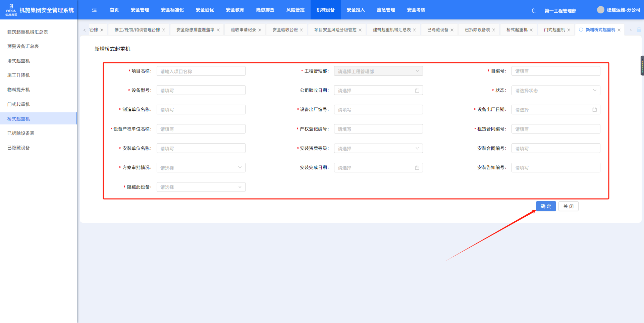Click the 关闭 button
Image resolution: width=644 pixels, height=323 pixels.
568,206
